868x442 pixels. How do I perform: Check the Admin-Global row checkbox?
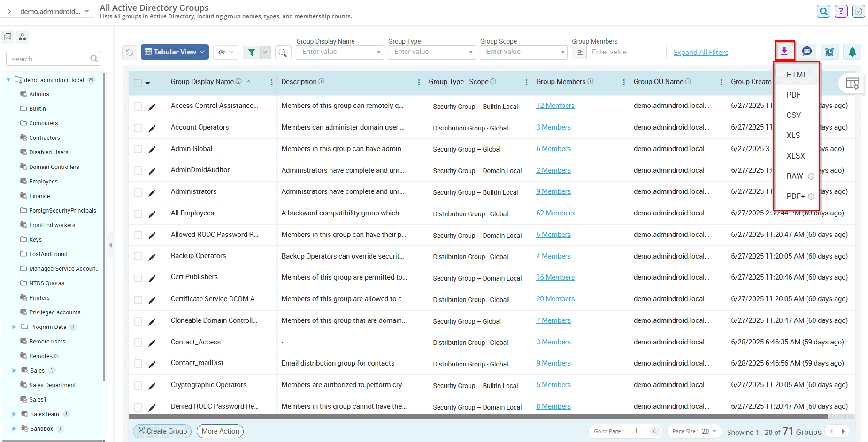[138, 149]
